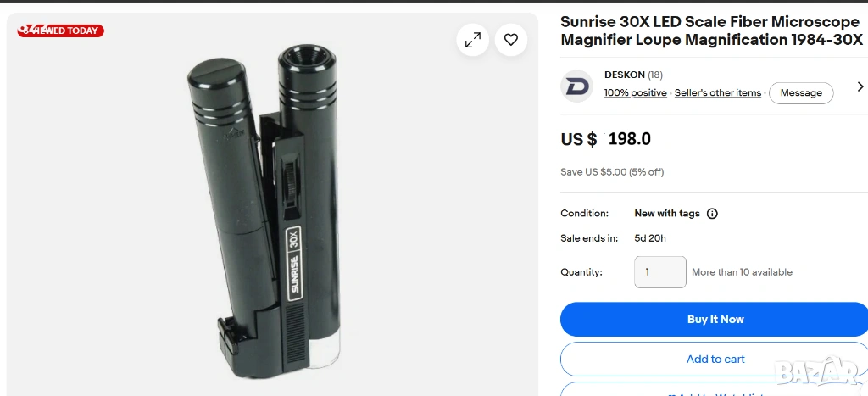868x396 pixels.
Task: Click the Save US $5.00 discount text
Action: 612,172
